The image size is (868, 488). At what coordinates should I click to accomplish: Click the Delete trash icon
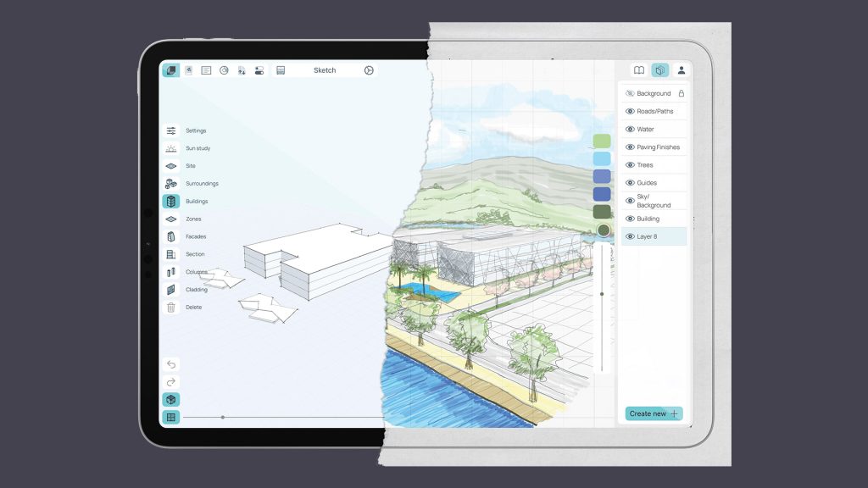click(x=171, y=307)
